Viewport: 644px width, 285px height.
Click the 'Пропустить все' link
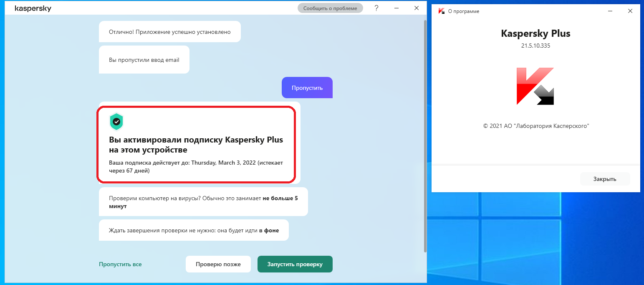(x=120, y=264)
